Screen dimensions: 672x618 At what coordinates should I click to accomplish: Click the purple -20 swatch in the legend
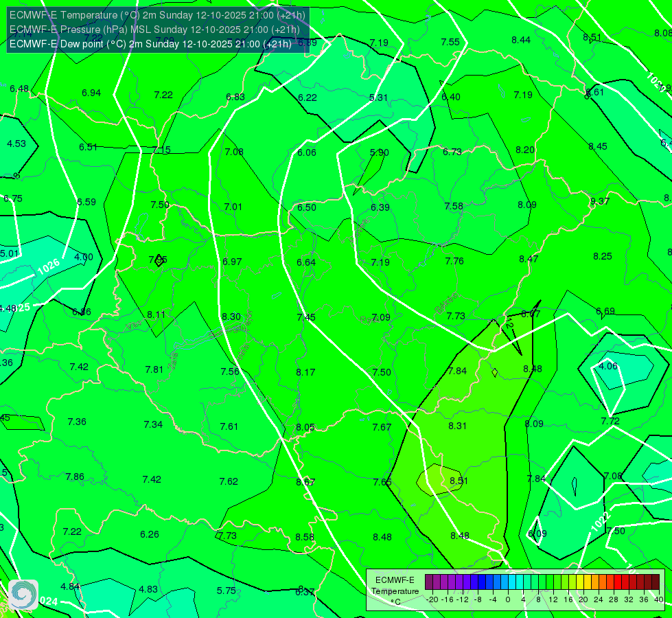point(429,582)
